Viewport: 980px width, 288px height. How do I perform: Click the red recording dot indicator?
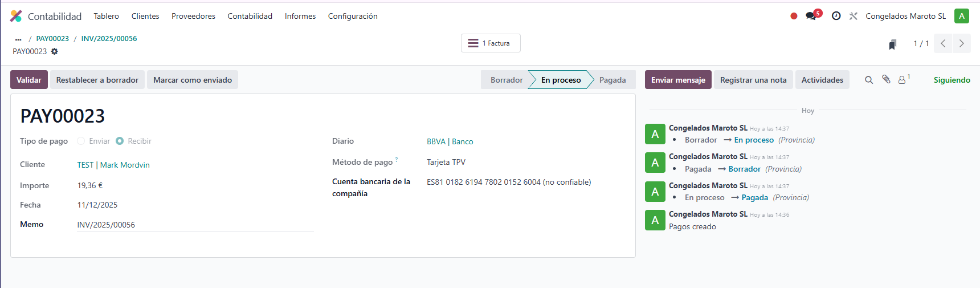pos(794,16)
